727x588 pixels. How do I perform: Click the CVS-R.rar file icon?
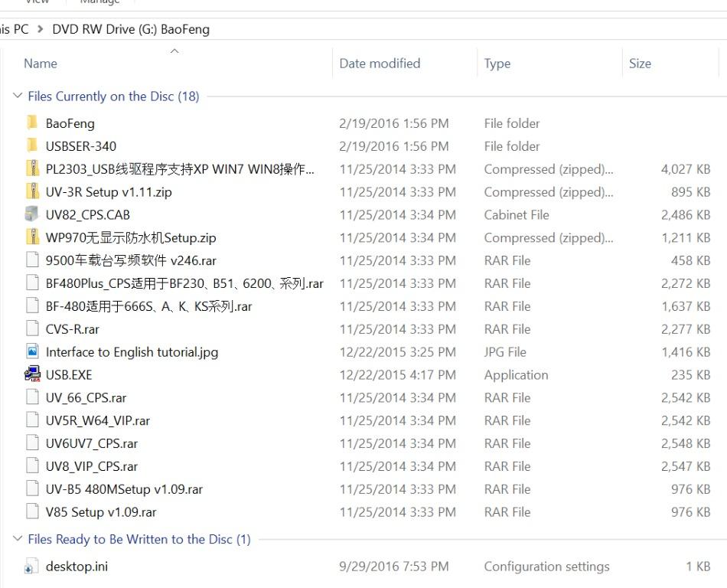pos(32,329)
